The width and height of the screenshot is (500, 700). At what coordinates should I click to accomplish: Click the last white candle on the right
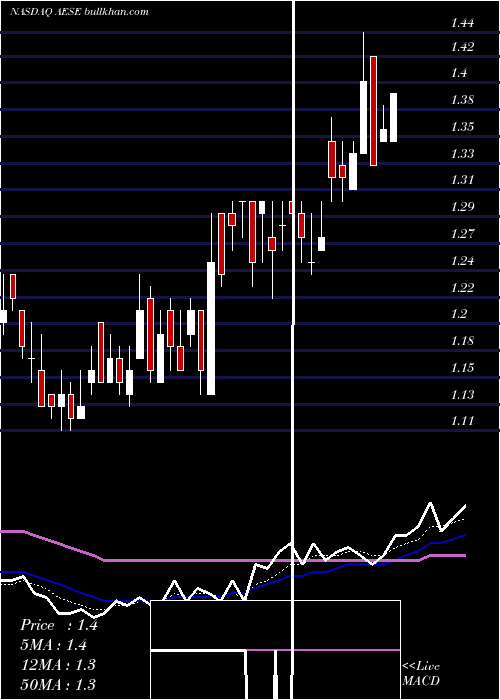pos(393,117)
